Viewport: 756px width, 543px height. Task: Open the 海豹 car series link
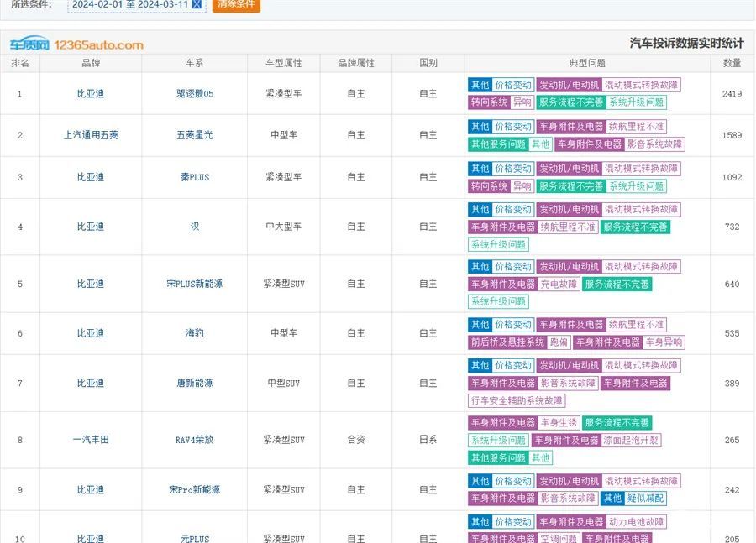(x=195, y=333)
